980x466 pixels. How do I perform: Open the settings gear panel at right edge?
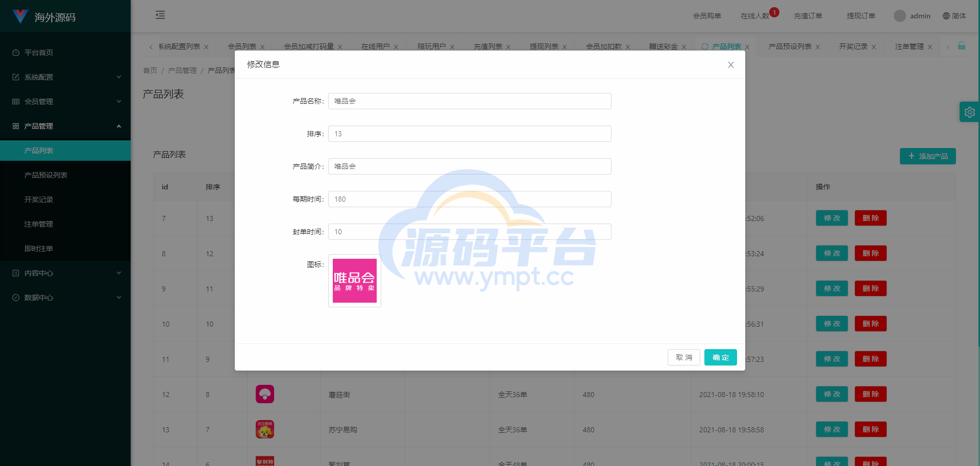click(x=969, y=112)
